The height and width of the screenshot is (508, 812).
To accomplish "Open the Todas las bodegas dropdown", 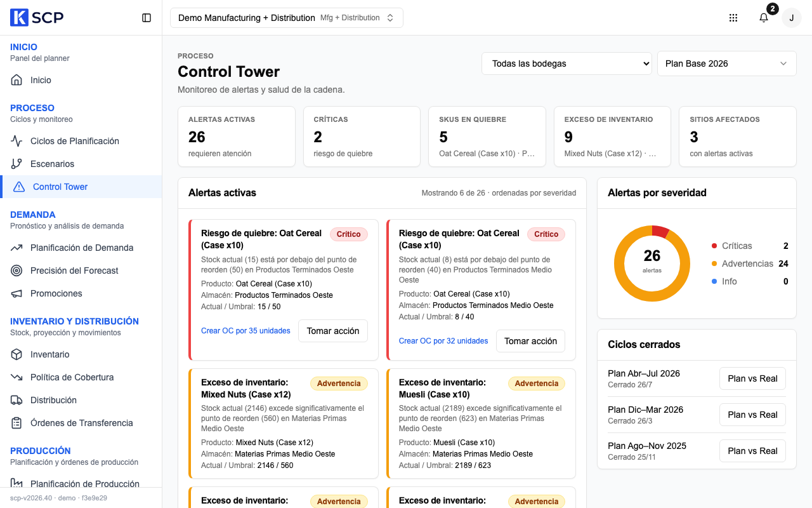I will 567,63.
